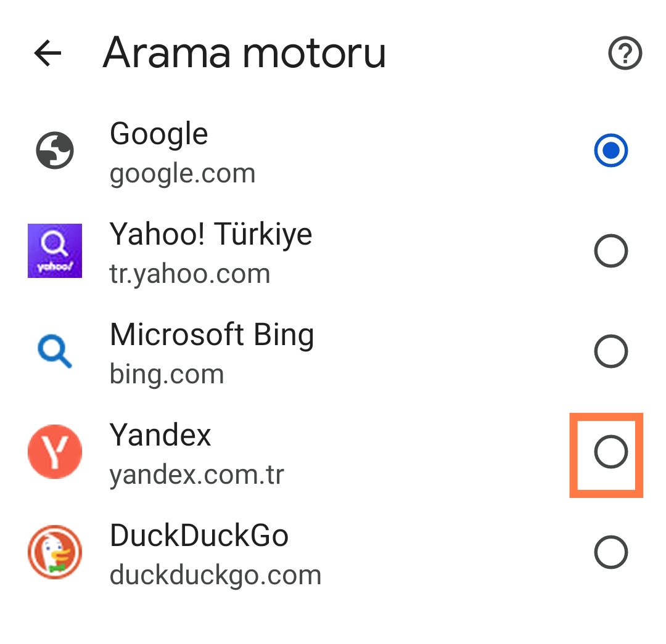
Task: Select the Google radio button
Action: point(610,151)
